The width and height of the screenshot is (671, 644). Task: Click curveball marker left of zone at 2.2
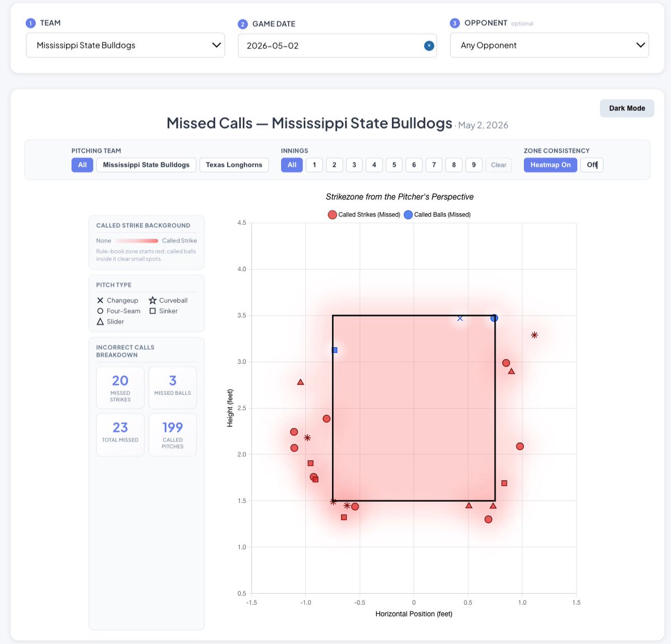[307, 438]
